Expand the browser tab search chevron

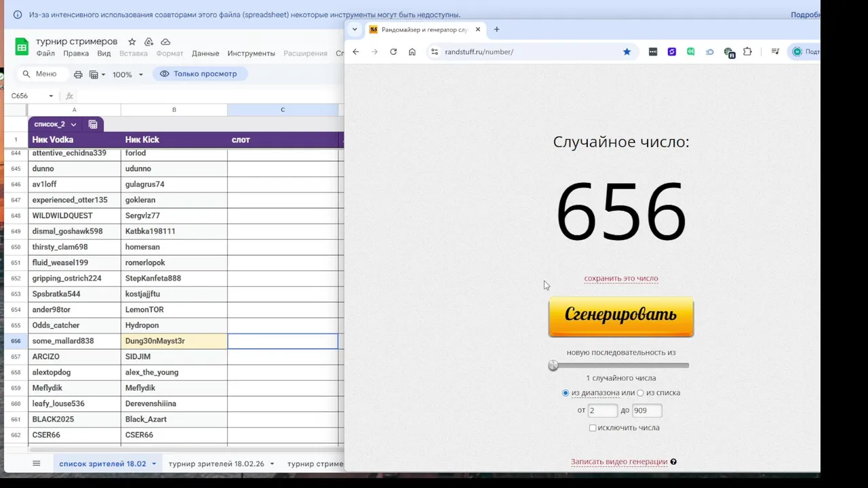(x=354, y=29)
